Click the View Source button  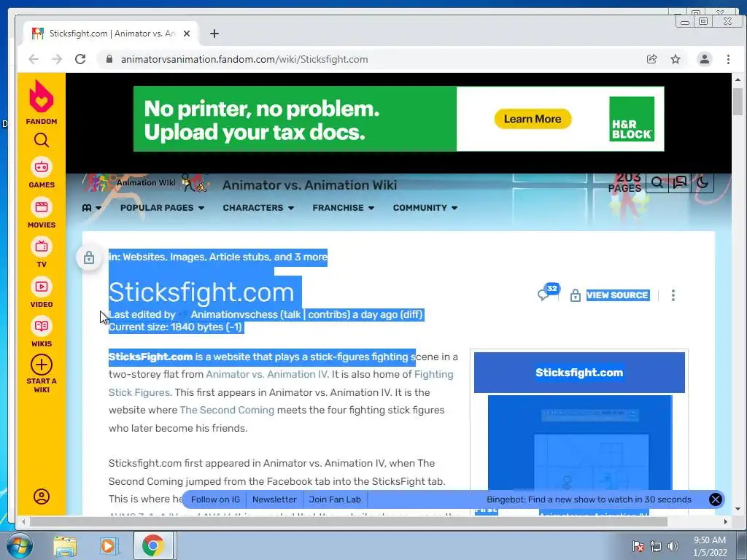point(617,295)
